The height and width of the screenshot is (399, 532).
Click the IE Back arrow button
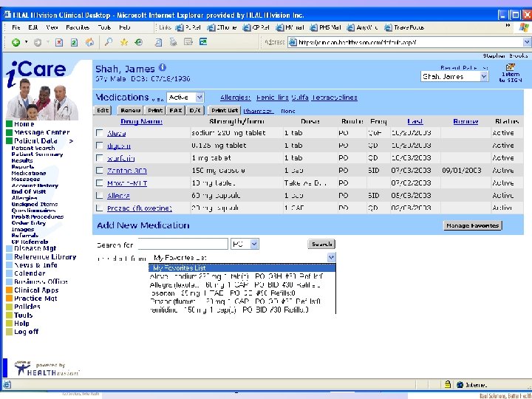[x=16, y=43]
